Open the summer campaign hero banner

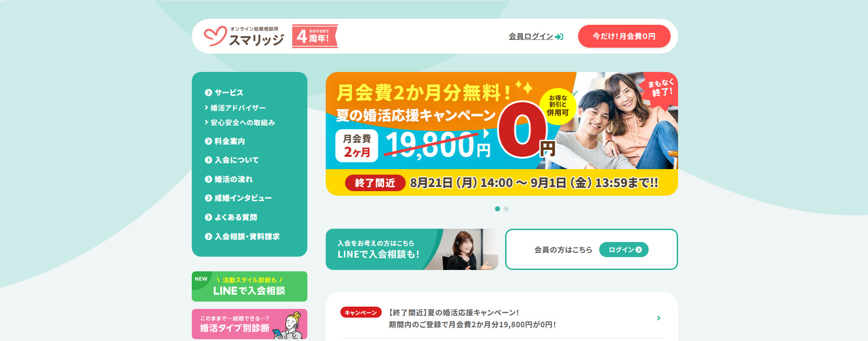[x=501, y=134]
